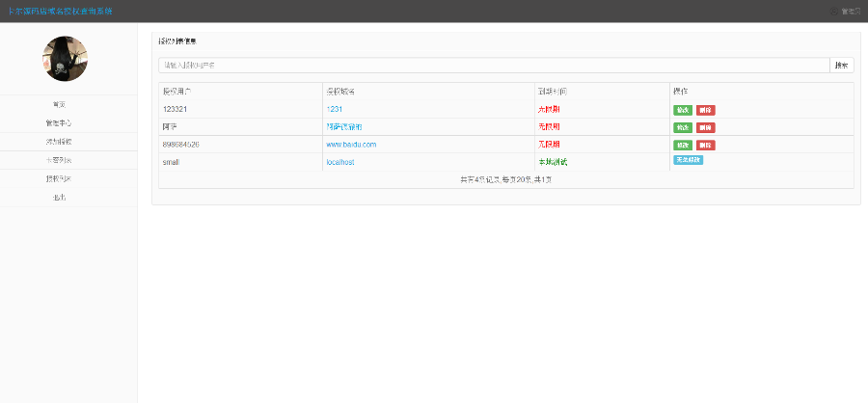Click the admin user icon in the top bar
Image resolution: width=868 pixels, height=403 pixels.
(x=833, y=11)
